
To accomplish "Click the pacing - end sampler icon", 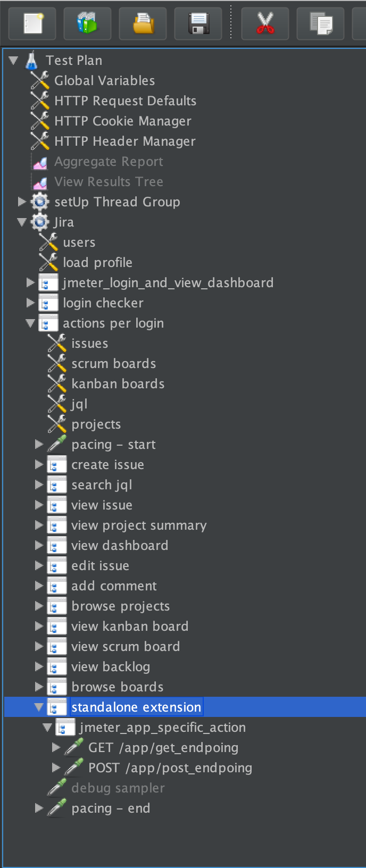I will click(57, 808).
